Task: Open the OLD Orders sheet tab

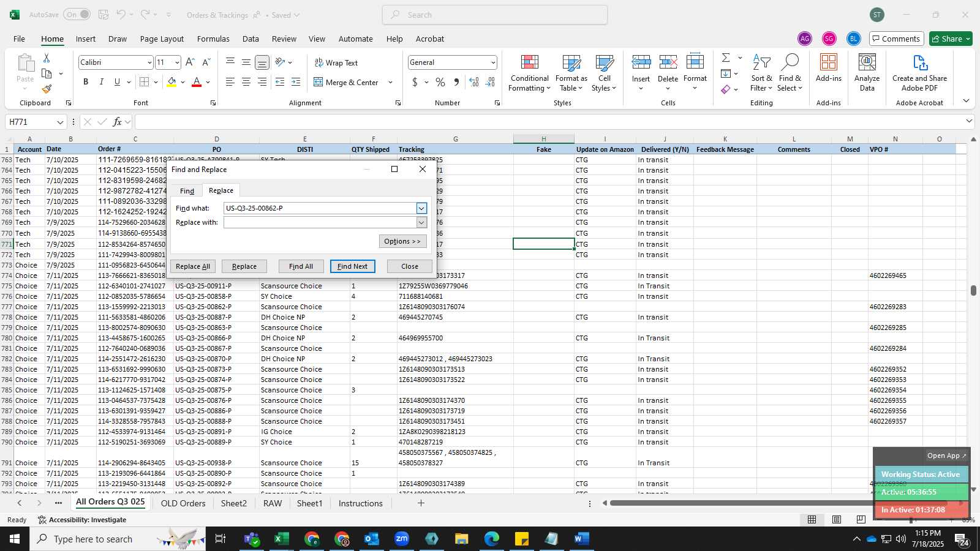Action: pyautogui.click(x=183, y=503)
